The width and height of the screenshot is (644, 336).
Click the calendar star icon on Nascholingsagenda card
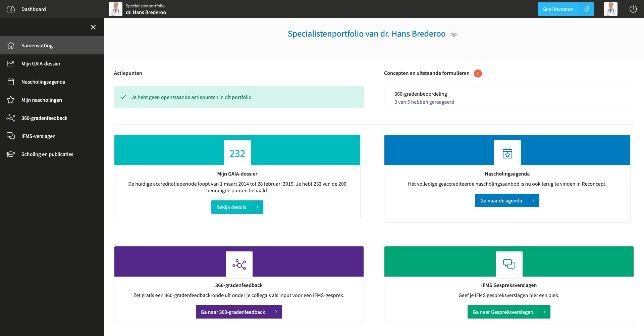point(507,153)
